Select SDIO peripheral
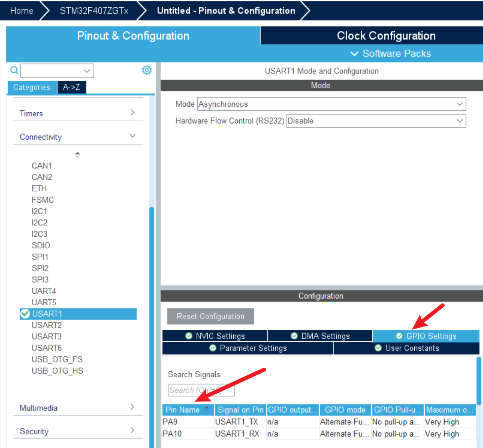Viewport: 483px width, 448px height. (x=41, y=245)
